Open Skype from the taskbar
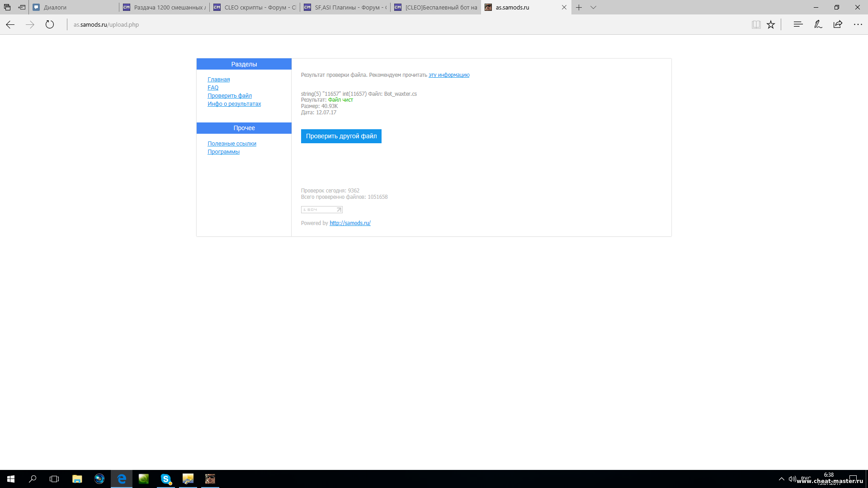 166,479
